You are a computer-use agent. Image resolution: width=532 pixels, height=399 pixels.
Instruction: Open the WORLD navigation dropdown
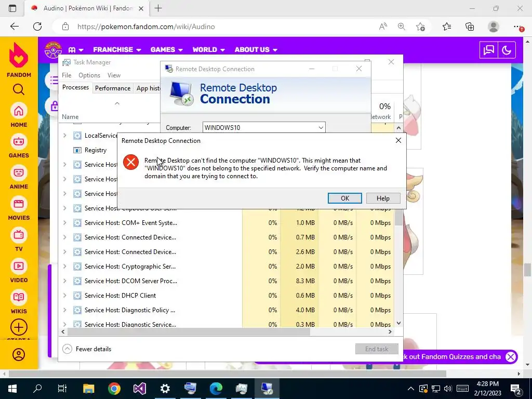(209, 49)
